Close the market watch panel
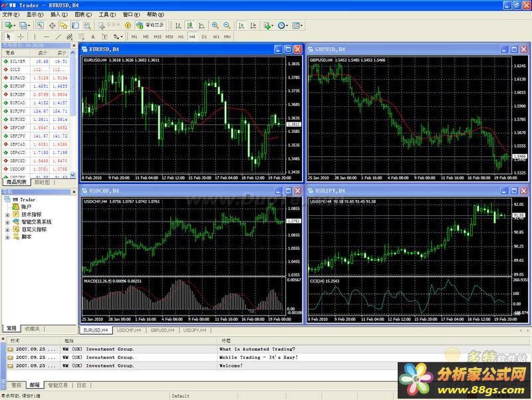The image size is (532, 400). [x=74, y=45]
